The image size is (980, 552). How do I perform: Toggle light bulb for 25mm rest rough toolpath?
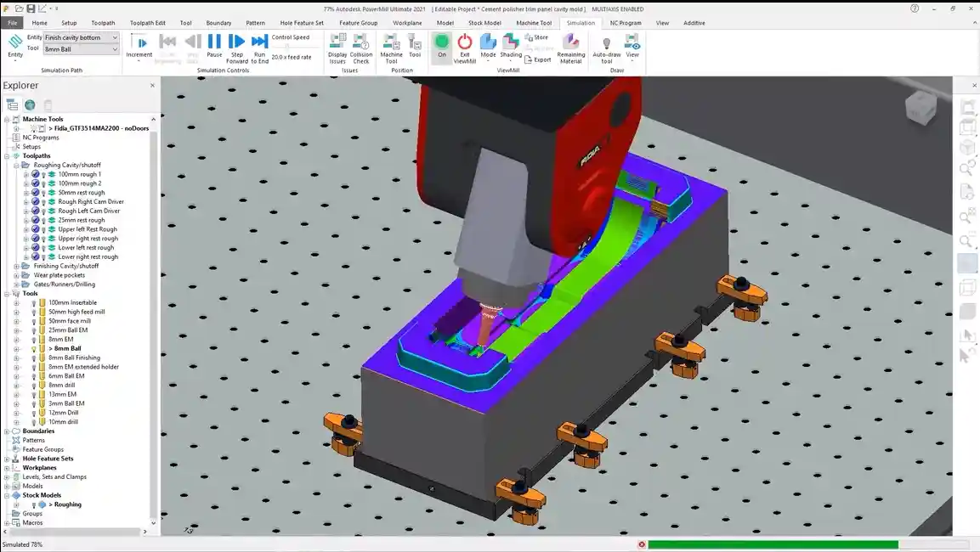click(x=44, y=220)
